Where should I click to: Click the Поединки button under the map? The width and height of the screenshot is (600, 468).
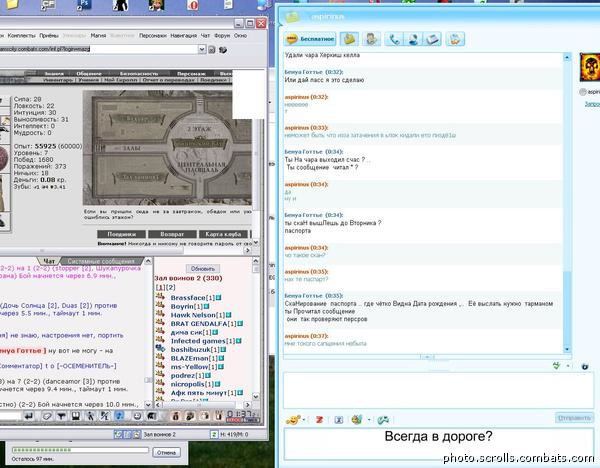pyautogui.click(x=122, y=234)
